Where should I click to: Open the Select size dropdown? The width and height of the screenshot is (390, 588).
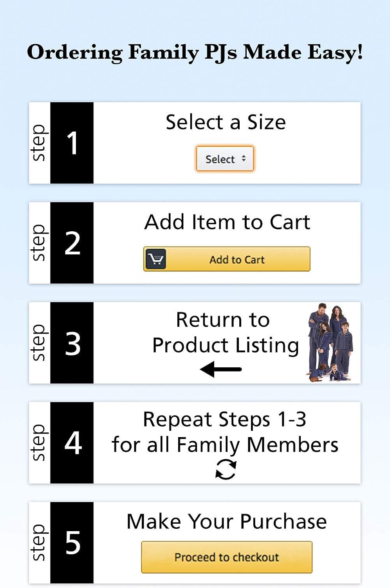point(225,159)
